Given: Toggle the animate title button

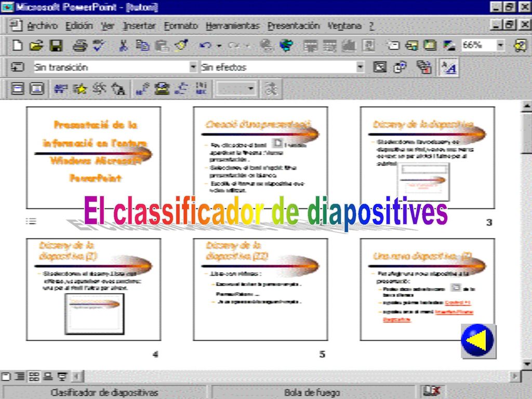Looking at the screenshot, I should coord(18,88).
